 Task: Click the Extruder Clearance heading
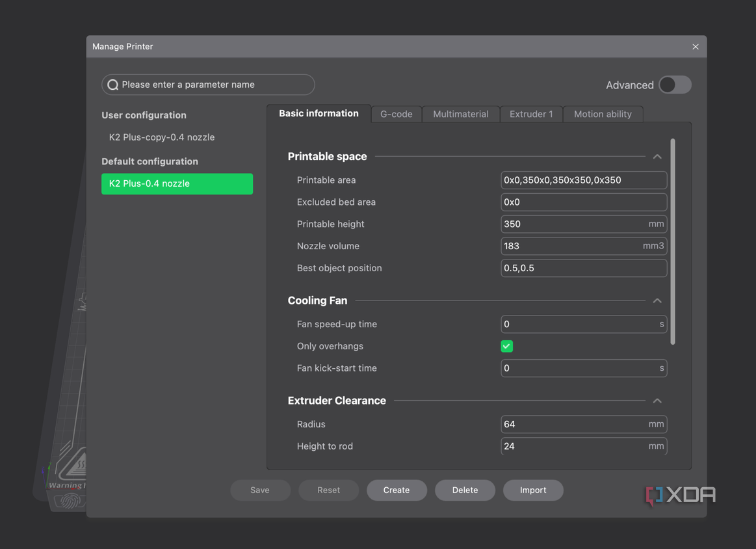click(337, 401)
